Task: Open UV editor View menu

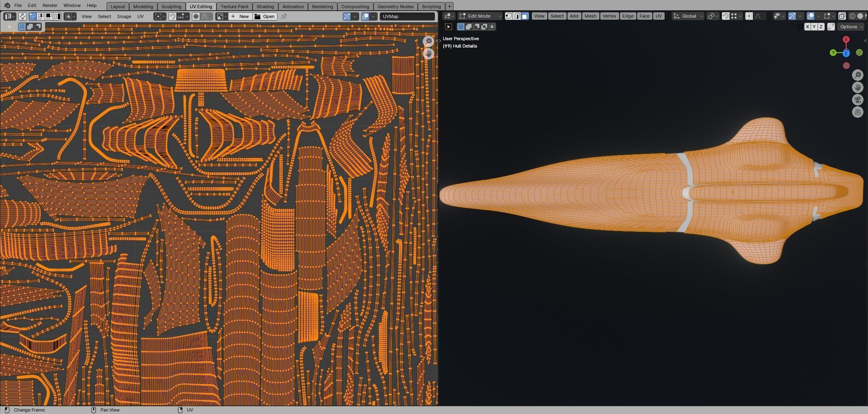Action: [x=87, y=16]
